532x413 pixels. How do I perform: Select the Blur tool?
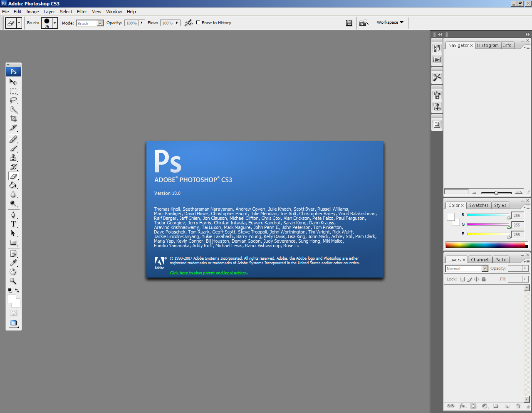[13, 194]
